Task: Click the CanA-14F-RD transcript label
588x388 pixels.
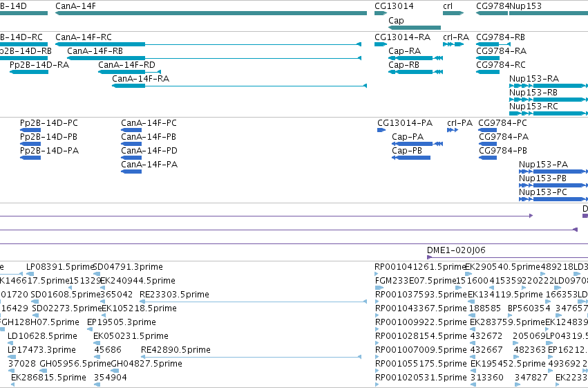Action: pyautogui.click(x=126, y=65)
